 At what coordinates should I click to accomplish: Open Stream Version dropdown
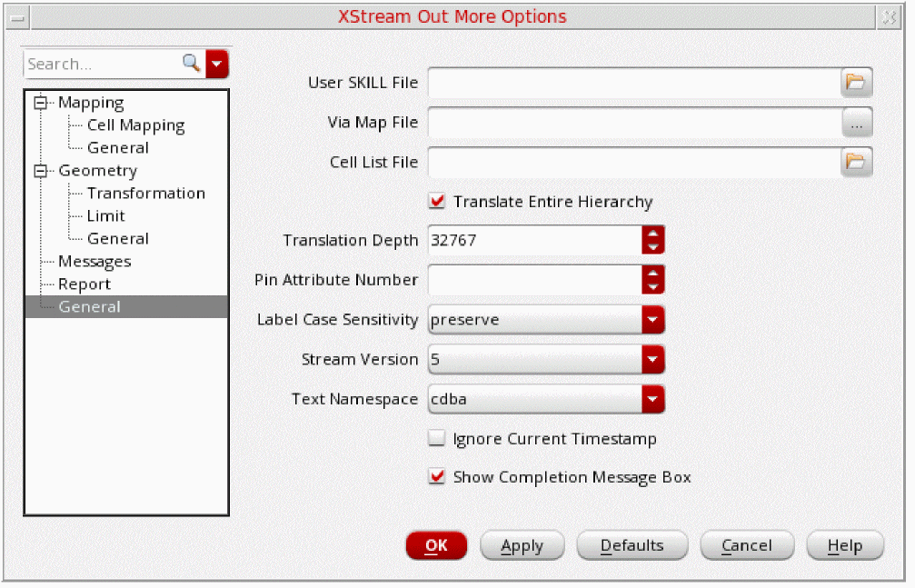point(652,360)
